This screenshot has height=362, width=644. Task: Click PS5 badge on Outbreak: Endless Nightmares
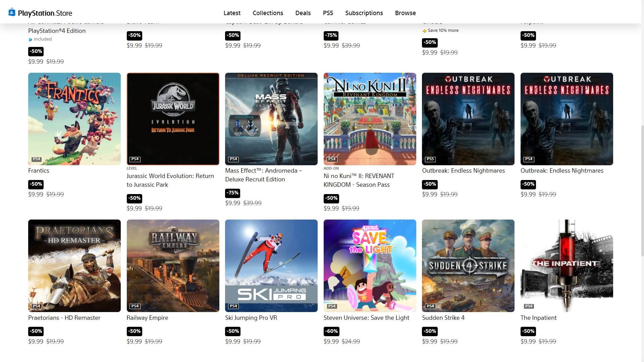point(430,159)
